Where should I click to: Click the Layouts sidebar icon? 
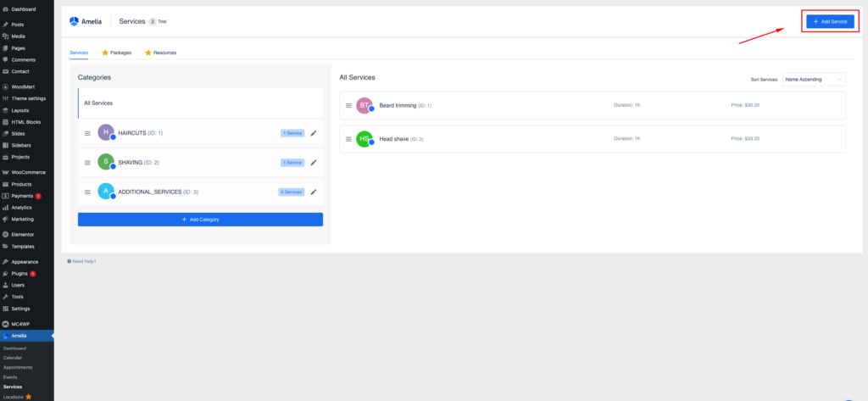pos(6,109)
